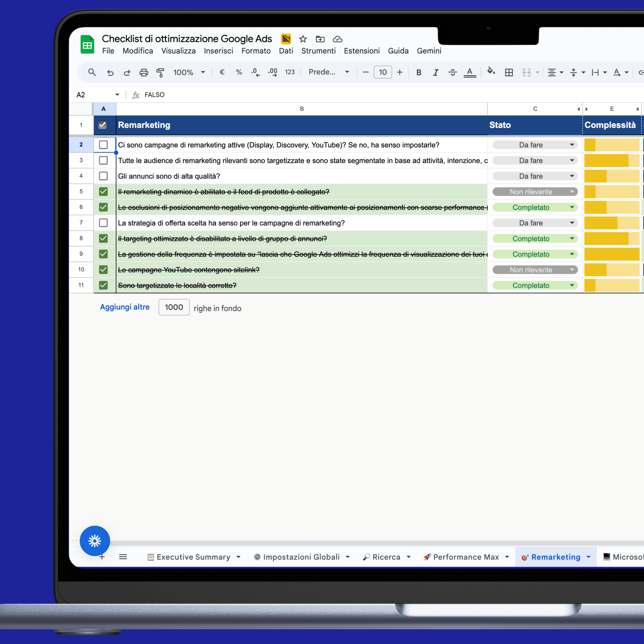Uncheck the checkbox on row 5

(x=103, y=191)
